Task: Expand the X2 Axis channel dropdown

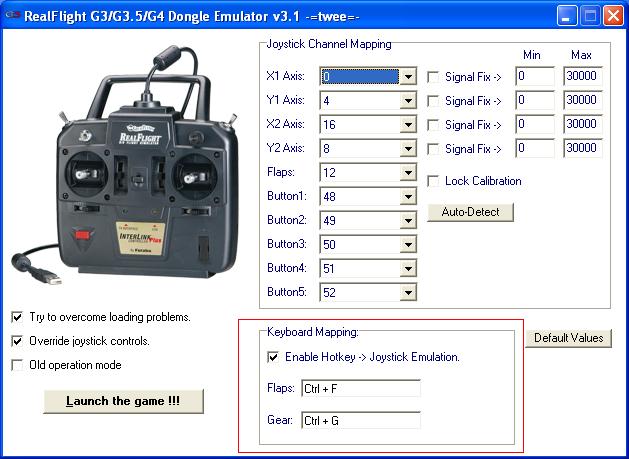Action: click(408, 124)
